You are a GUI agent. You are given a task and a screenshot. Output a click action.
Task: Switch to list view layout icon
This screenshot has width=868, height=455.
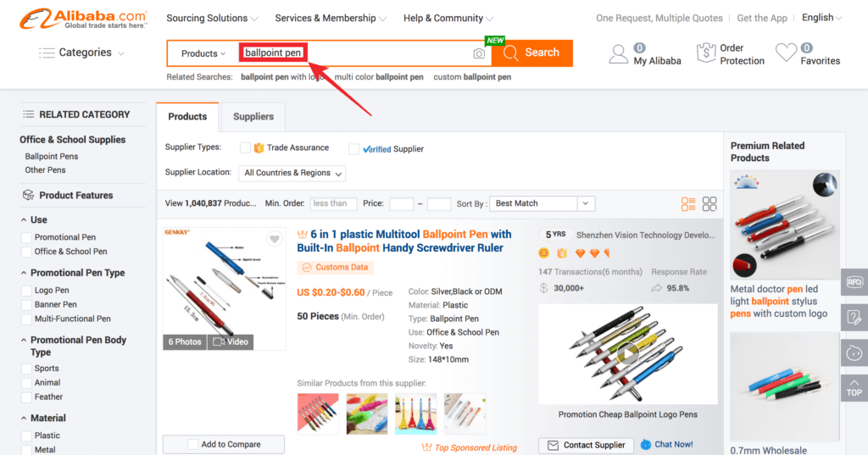point(688,203)
